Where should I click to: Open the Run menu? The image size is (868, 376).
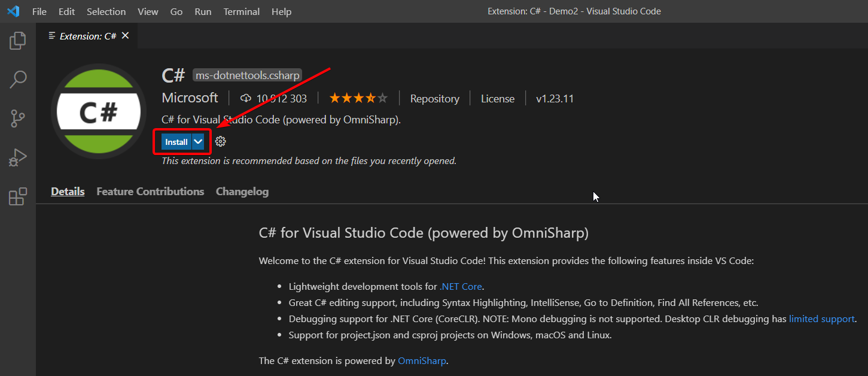203,11
